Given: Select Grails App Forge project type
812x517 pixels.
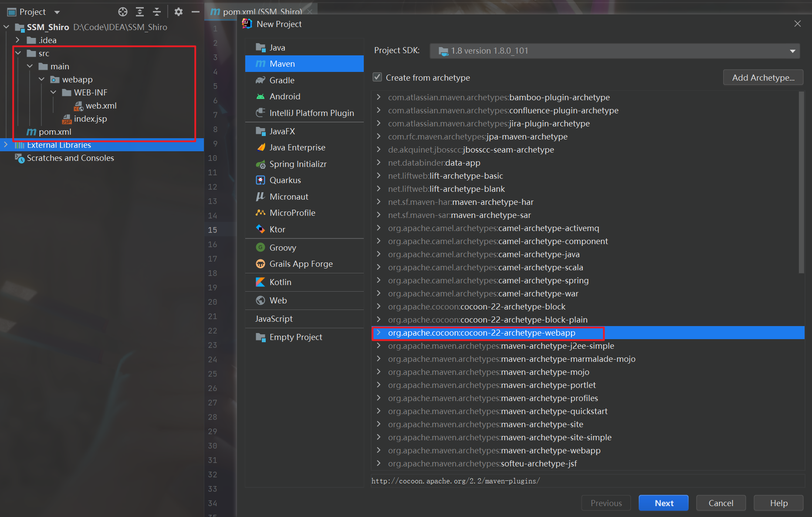Looking at the screenshot, I should (304, 264).
